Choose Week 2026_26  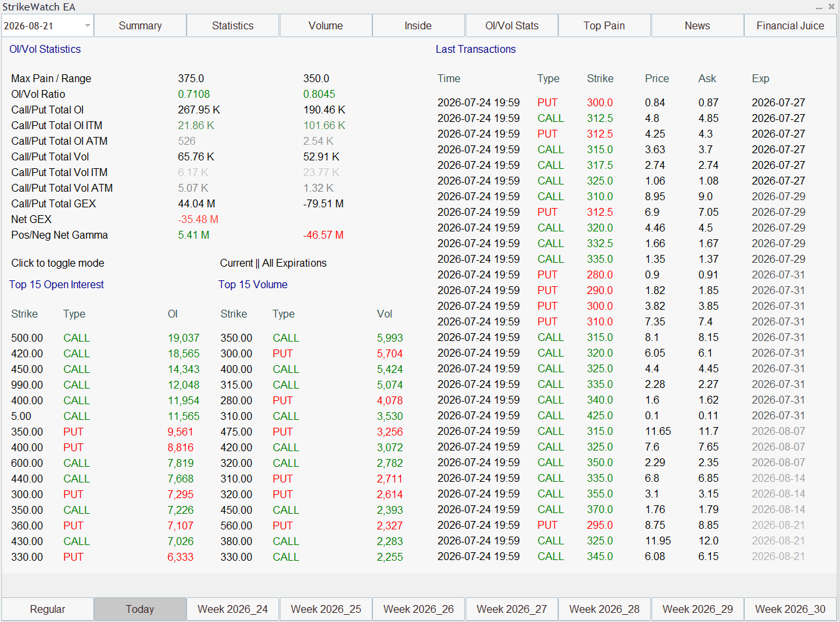(418, 609)
